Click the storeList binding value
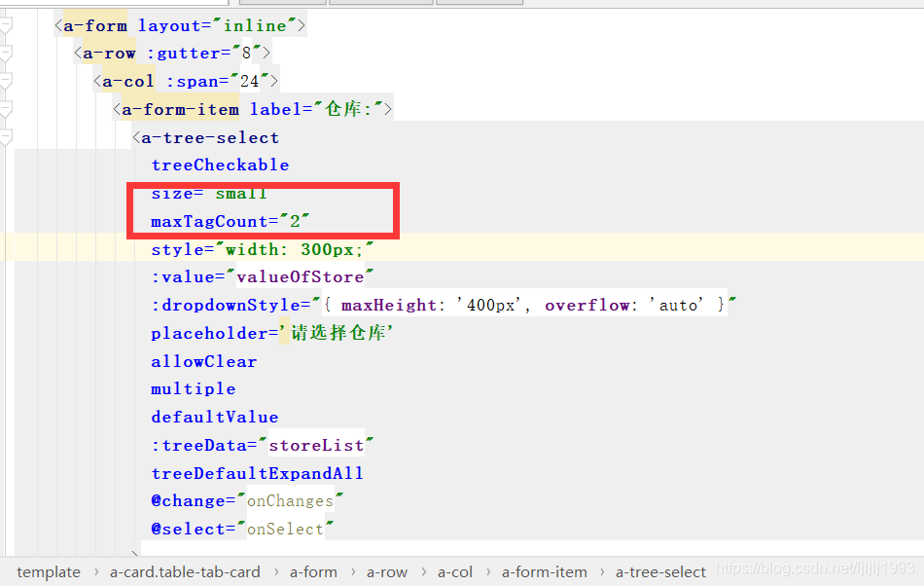The image size is (924, 586). (x=316, y=445)
